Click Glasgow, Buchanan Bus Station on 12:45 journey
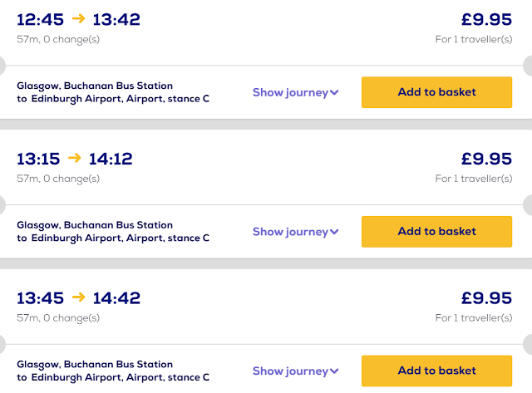The height and width of the screenshot is (393, 532). (x=95, y=86)
